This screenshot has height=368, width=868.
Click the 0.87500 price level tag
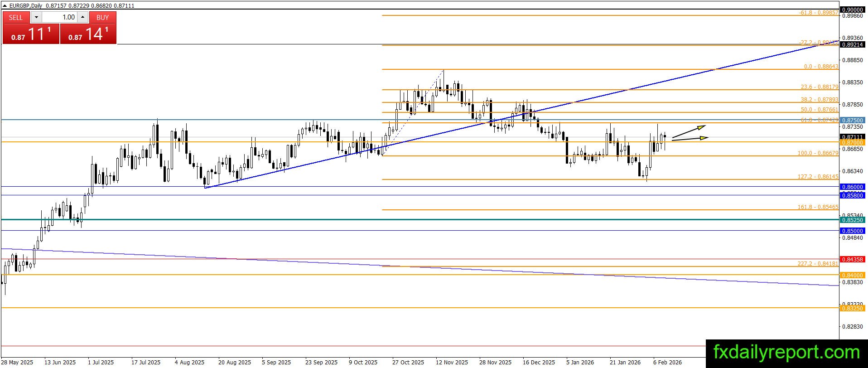pos(852,120)
